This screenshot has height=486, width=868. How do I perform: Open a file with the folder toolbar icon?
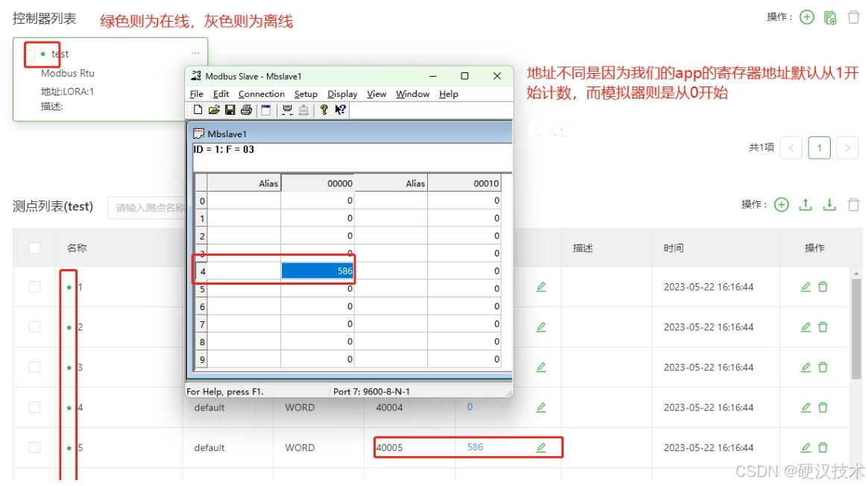coord(214,110)
